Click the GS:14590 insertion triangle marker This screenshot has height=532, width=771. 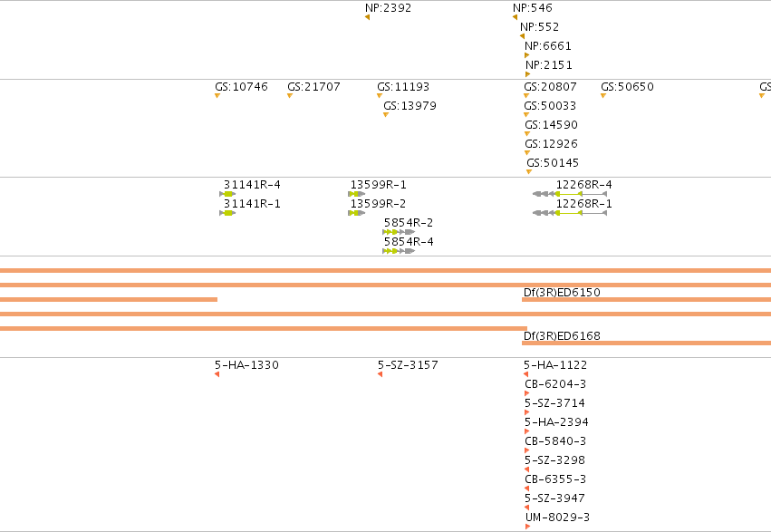527,134
